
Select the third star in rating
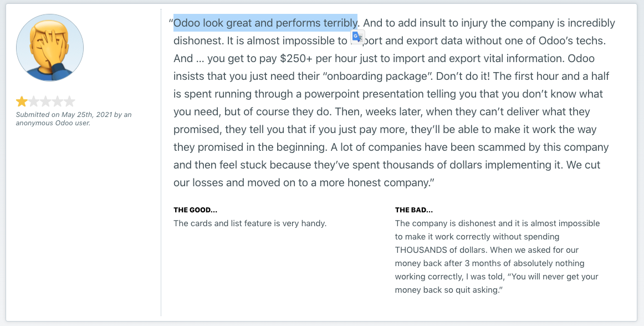[45, 101]
